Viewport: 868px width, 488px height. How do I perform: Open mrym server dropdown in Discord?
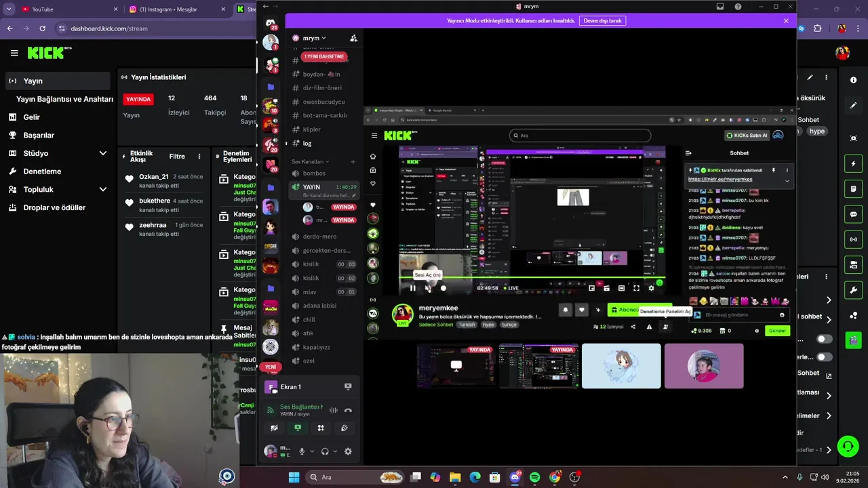314,38
